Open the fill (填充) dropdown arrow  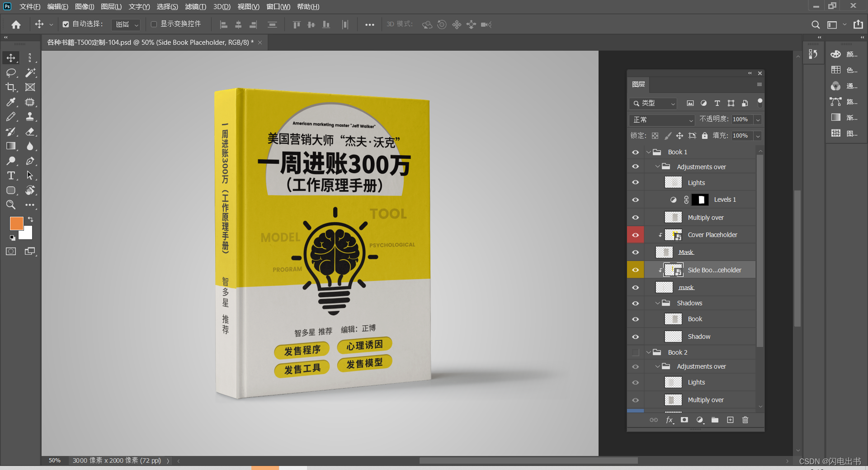pos(758,136)
